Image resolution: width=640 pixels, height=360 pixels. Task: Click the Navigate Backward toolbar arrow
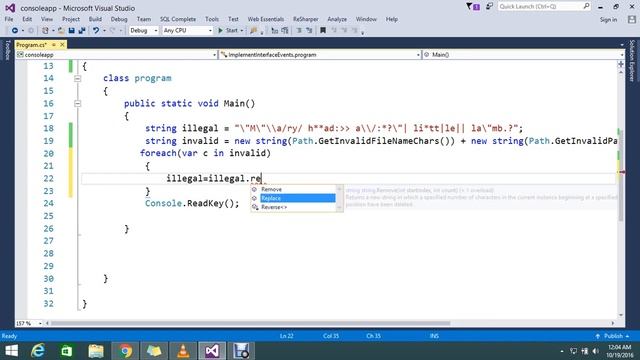[x=15, y=31]
